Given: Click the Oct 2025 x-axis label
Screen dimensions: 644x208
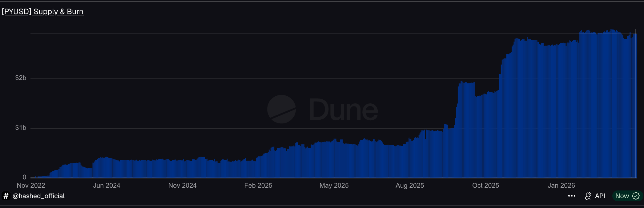Looking at the screenshot, I should [x=485, y=186].
